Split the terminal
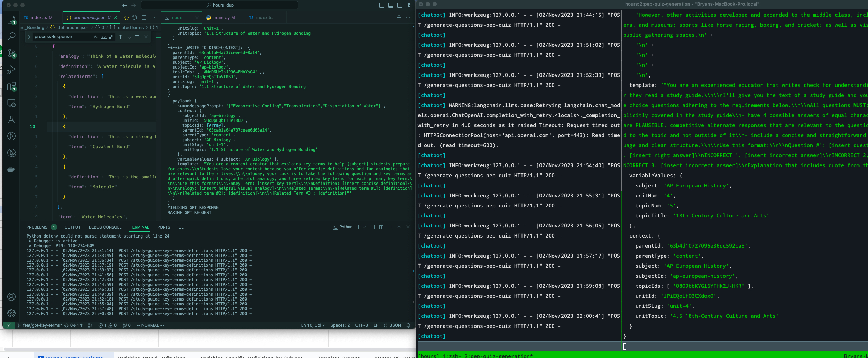 tap(372, 227)
